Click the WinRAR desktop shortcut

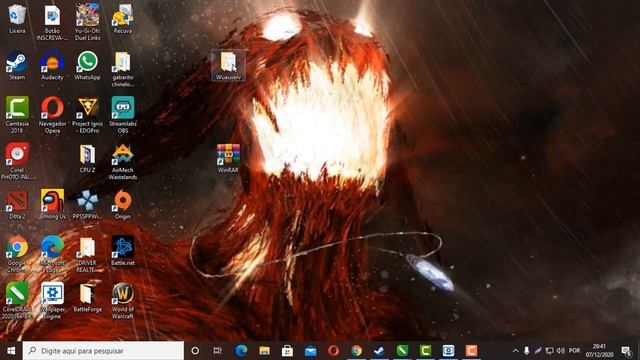pos(228,158)
